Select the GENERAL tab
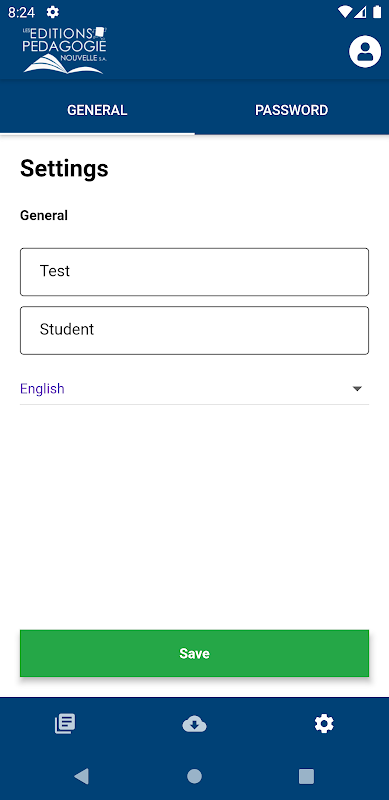The image size is (389, 800). [x=97, y=110]
